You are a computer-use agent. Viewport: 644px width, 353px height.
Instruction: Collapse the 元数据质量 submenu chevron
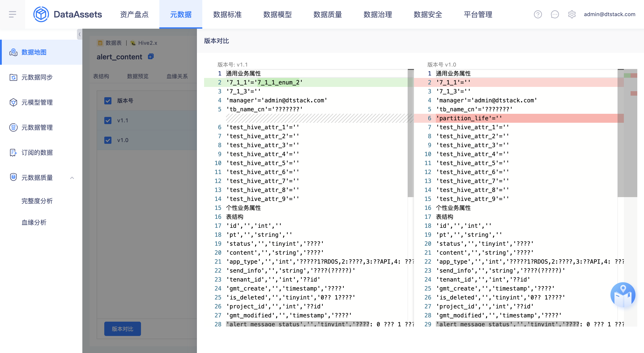pos(72,178)
